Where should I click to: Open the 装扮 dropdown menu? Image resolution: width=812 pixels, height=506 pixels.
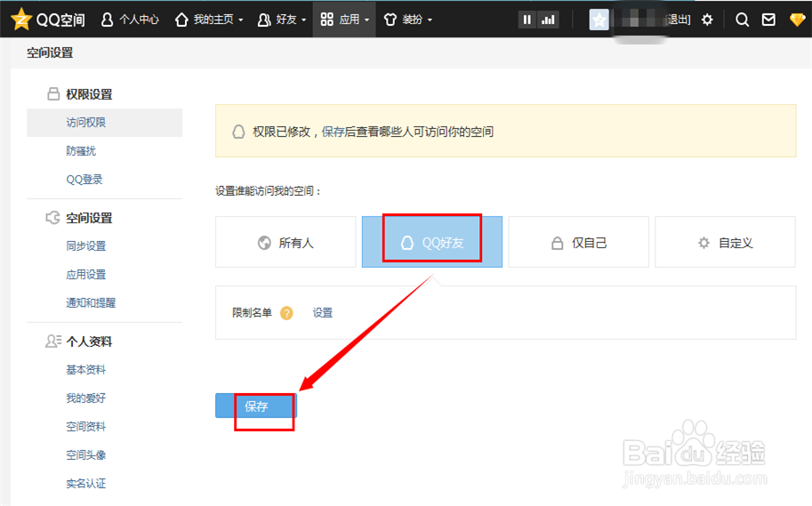[408, 20]
